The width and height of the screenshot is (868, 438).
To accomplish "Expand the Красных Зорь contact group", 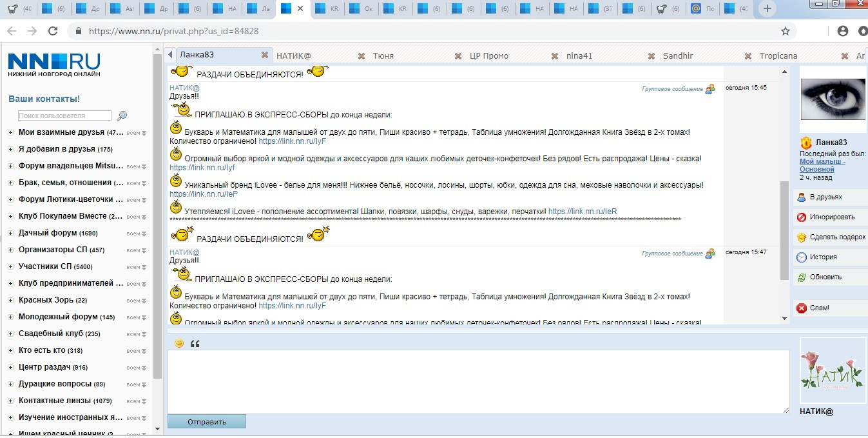I will click(10, 301).
